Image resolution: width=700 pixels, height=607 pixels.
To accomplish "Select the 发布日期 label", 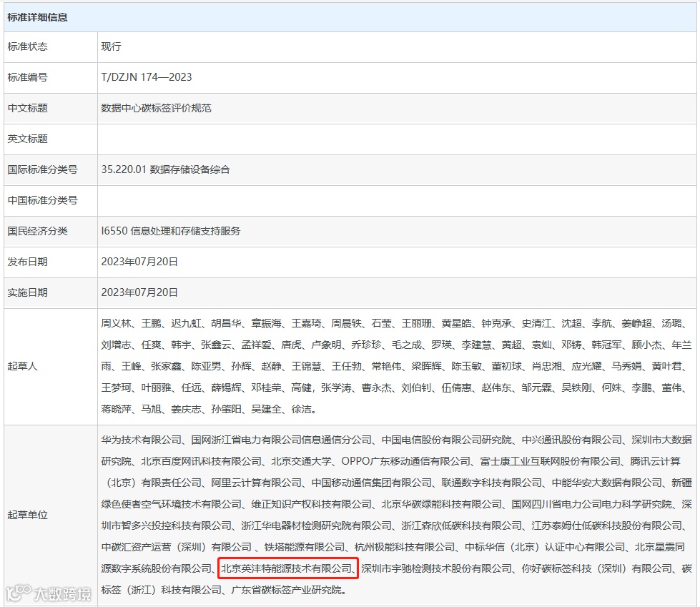I will tap(27, 262).
